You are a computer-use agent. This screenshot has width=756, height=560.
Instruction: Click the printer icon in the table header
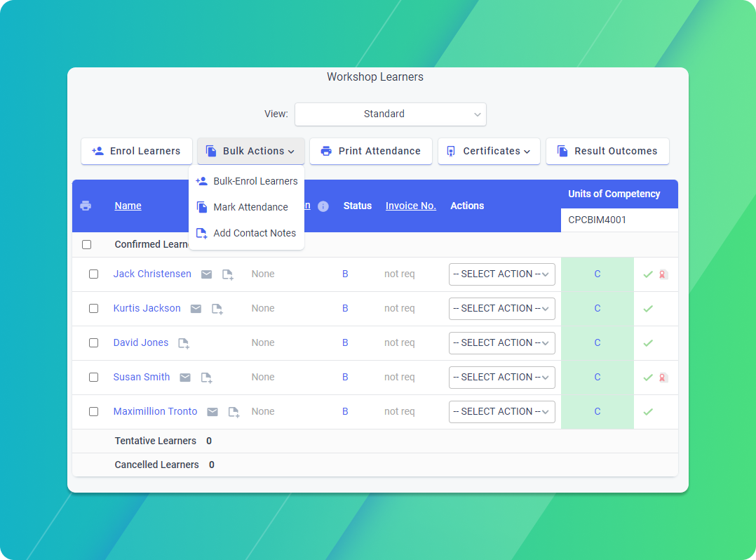(x=86, y=206)
